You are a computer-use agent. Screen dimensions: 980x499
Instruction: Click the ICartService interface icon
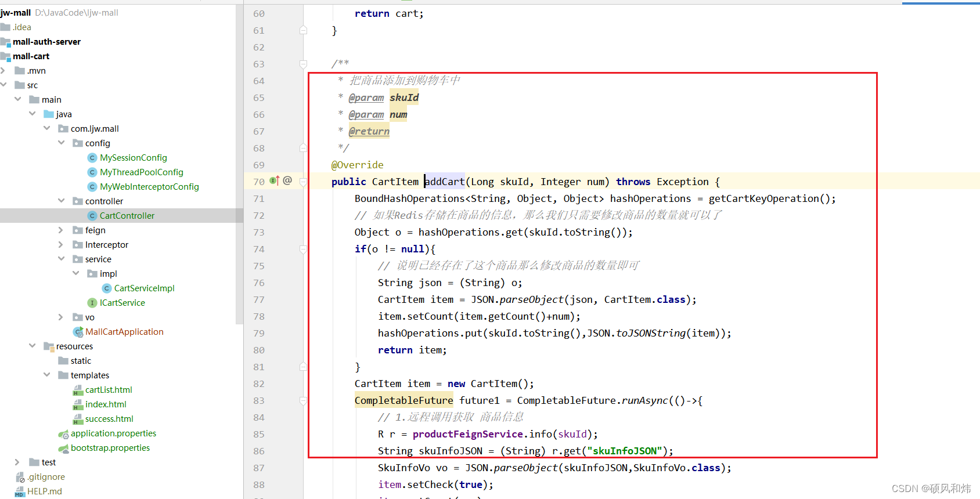coord(92,303)
